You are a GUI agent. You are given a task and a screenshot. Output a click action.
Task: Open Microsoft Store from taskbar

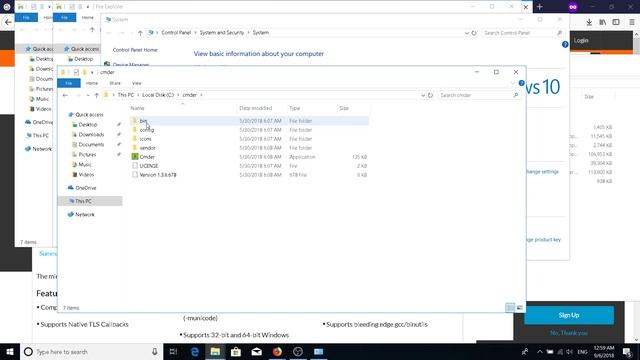(236, 351)
